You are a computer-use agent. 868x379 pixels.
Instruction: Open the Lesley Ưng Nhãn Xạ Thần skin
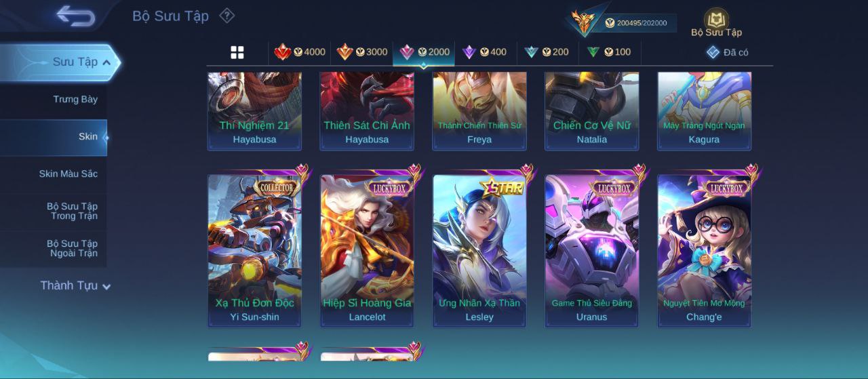pos(479,251)
